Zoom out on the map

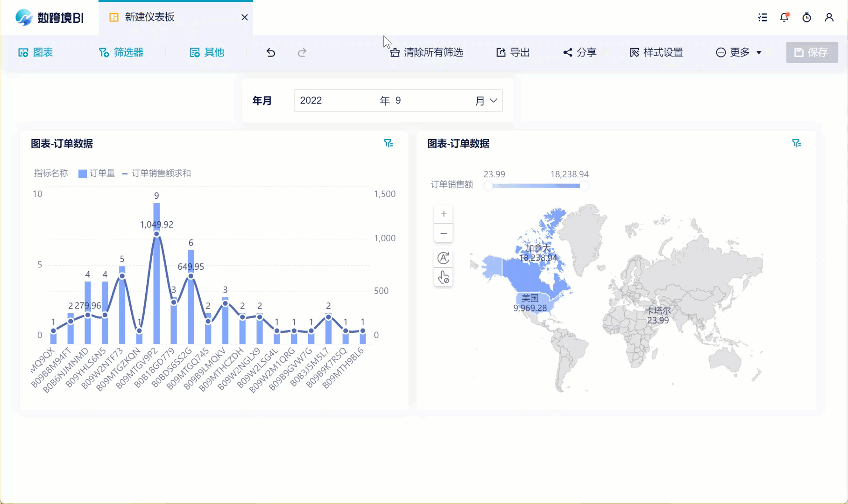pyautogui.click(x=444, y=233)
